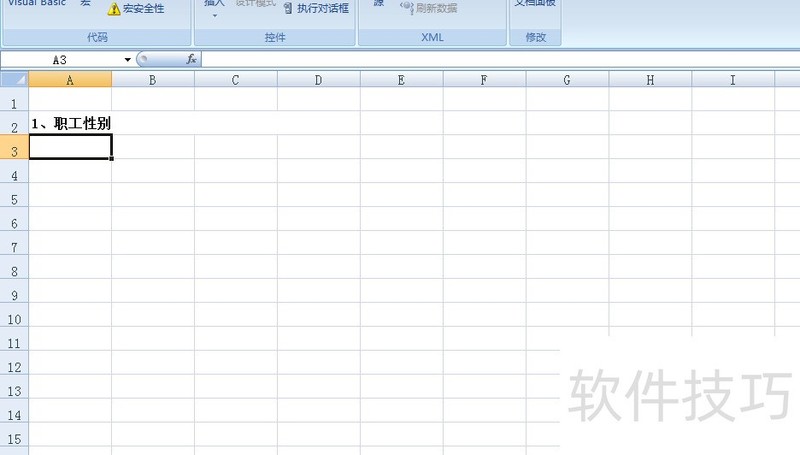Select row 11 header

pos(14,339)
